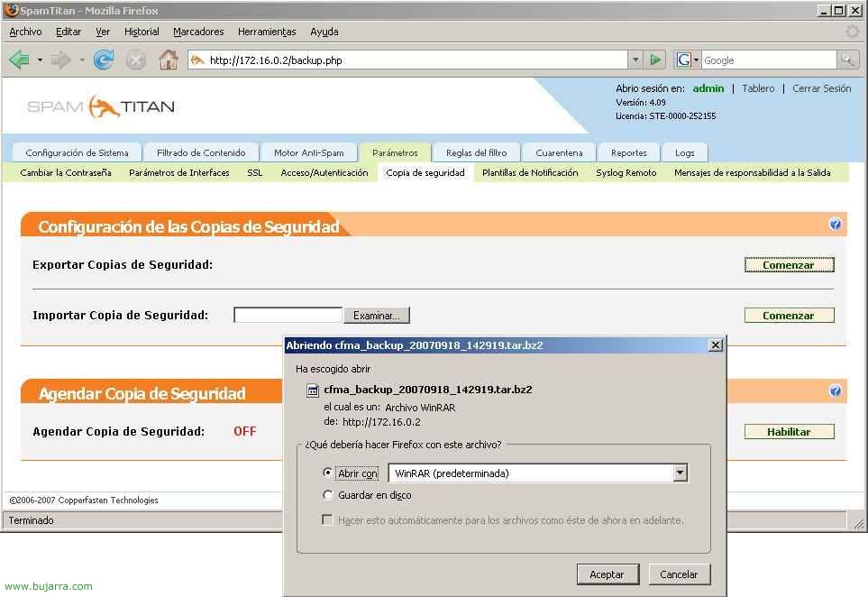This screenshot has height=597, width=868.
Task: Open the Herramientas menu
Action: [x=267, y=32]
